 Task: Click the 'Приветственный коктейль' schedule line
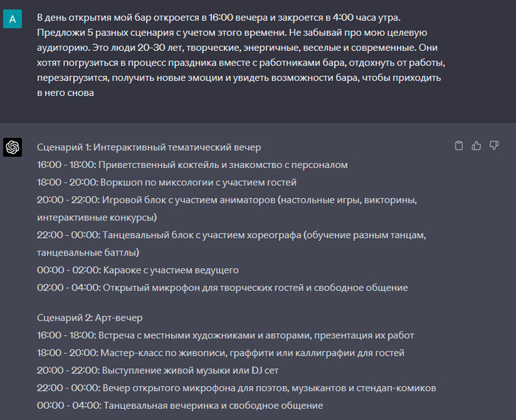192,165
